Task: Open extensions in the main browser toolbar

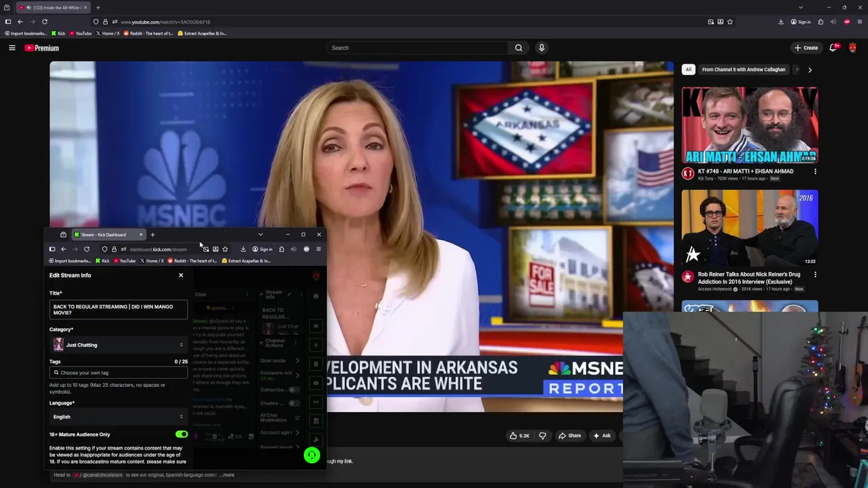Action: pyautogui.click(x=821, y=22)
